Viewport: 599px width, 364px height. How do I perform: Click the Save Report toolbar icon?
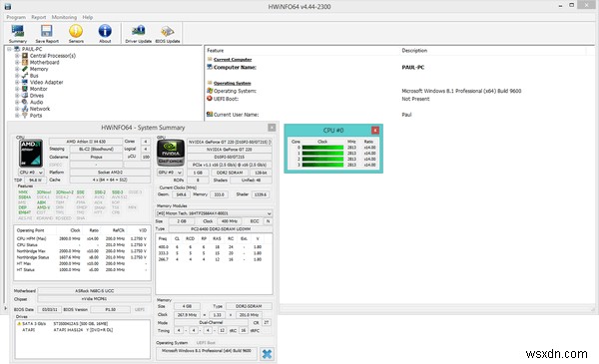pyautogui.click(x=47, y=34)
